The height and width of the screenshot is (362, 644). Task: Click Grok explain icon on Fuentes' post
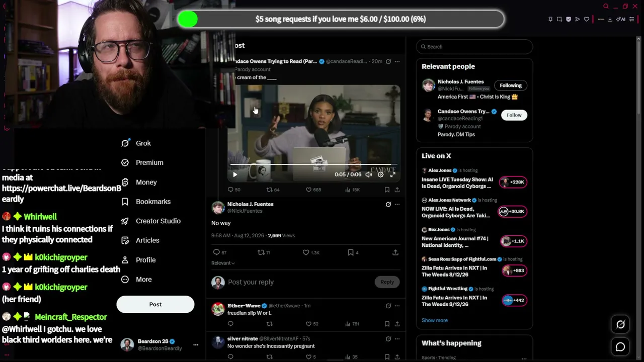click(388, 205)
